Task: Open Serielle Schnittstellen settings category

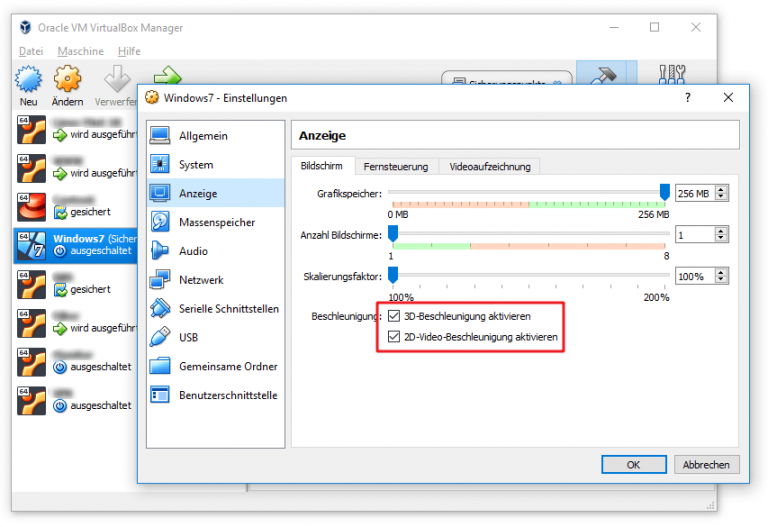Action: [x=216, y=309]
